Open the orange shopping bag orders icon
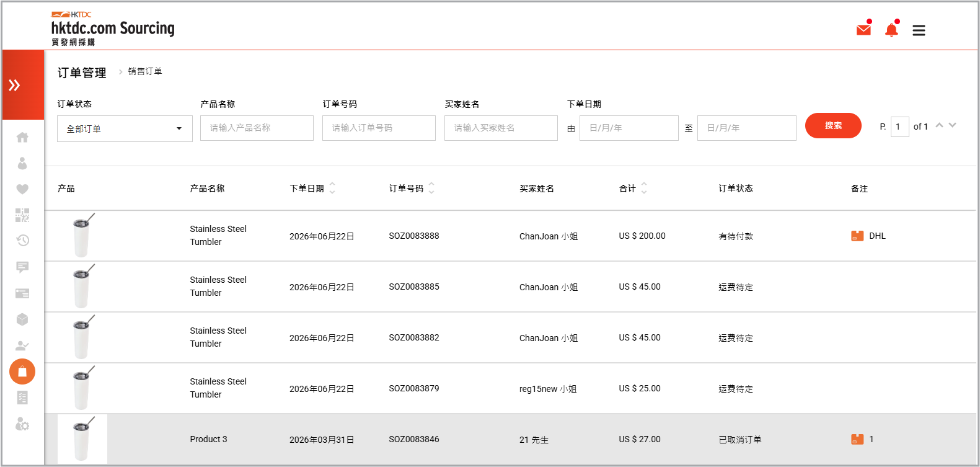 click(x=22, y=371)
